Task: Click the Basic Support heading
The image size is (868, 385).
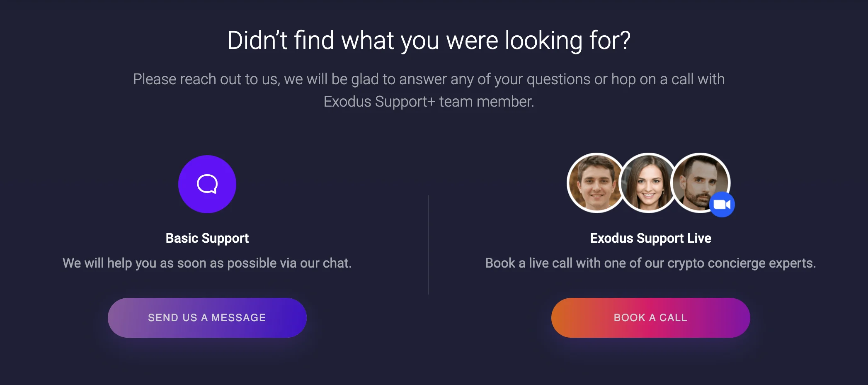Action: (207, 238)
